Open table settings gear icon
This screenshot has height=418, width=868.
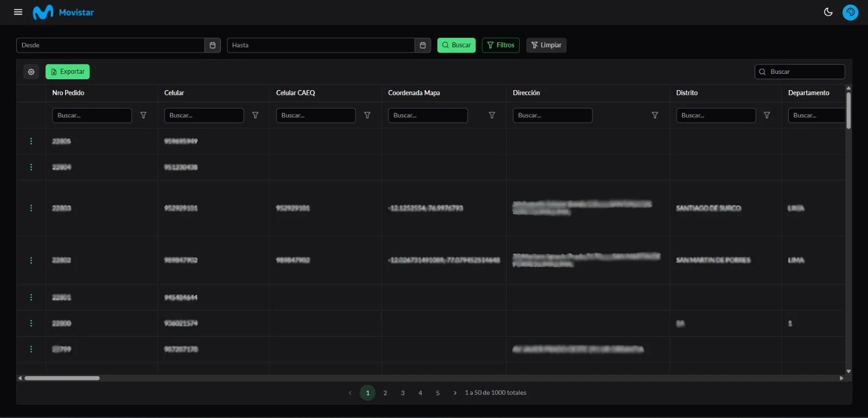pos(31,72)
